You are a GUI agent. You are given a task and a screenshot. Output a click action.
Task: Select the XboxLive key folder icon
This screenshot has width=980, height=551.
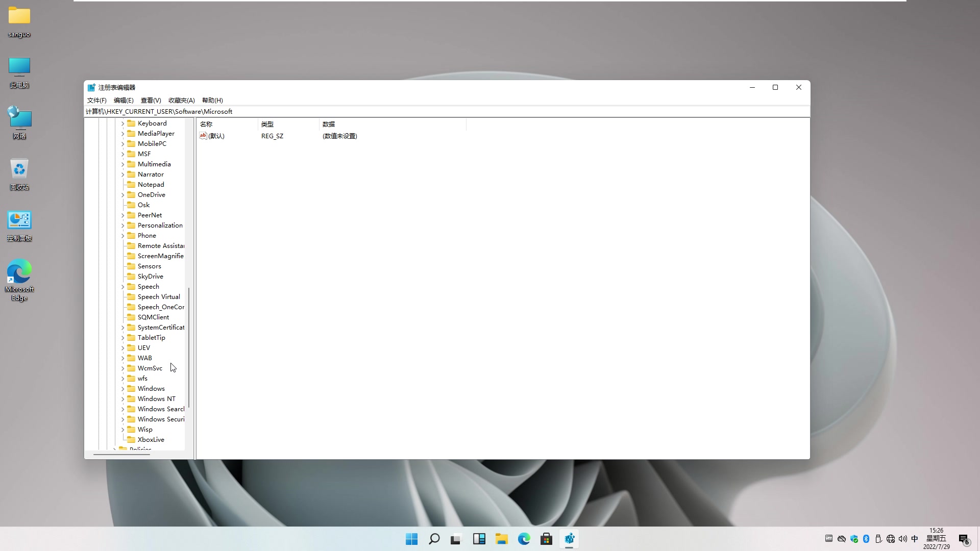pyautogui.click(x=132, y=439)
